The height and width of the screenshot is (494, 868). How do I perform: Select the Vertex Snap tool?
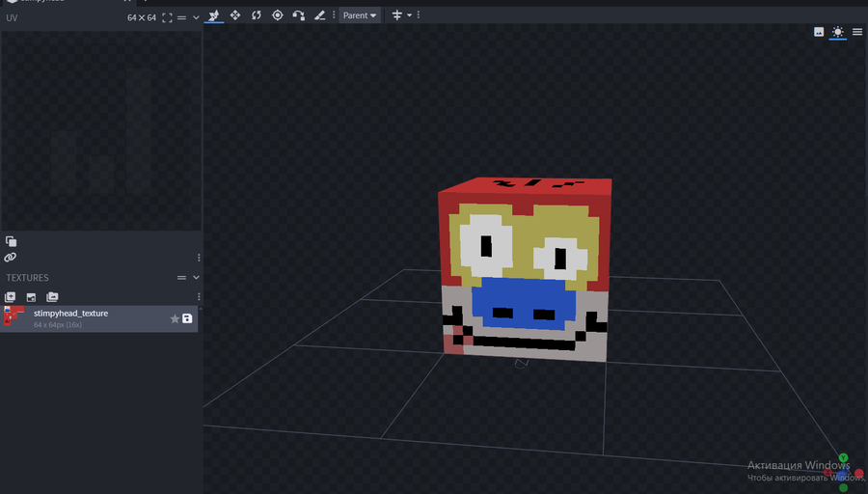(298, 14)
